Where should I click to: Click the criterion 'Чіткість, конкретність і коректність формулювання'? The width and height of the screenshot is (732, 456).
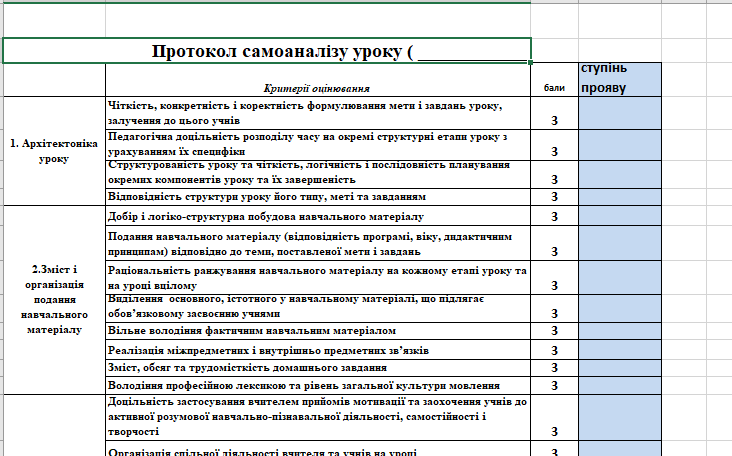318,113
